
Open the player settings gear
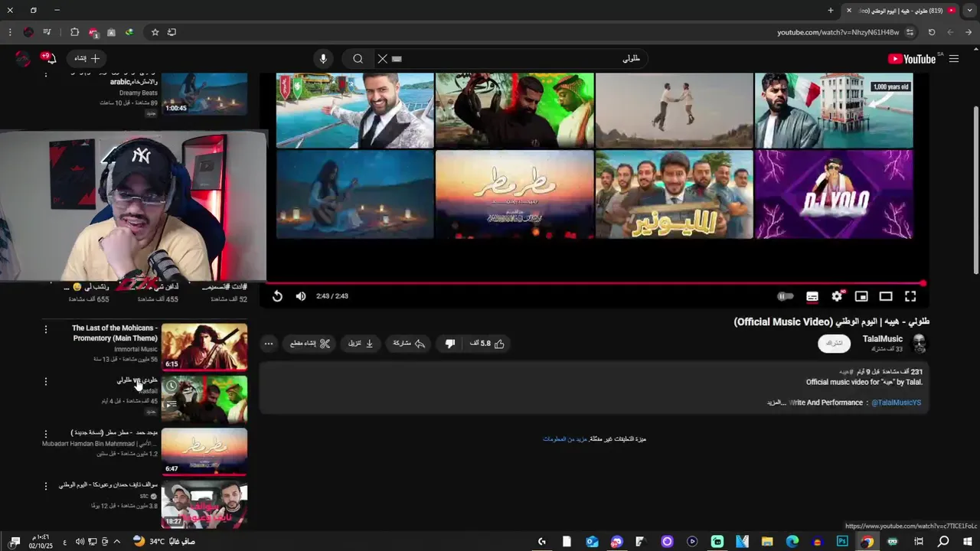click(x=837, y=296)
